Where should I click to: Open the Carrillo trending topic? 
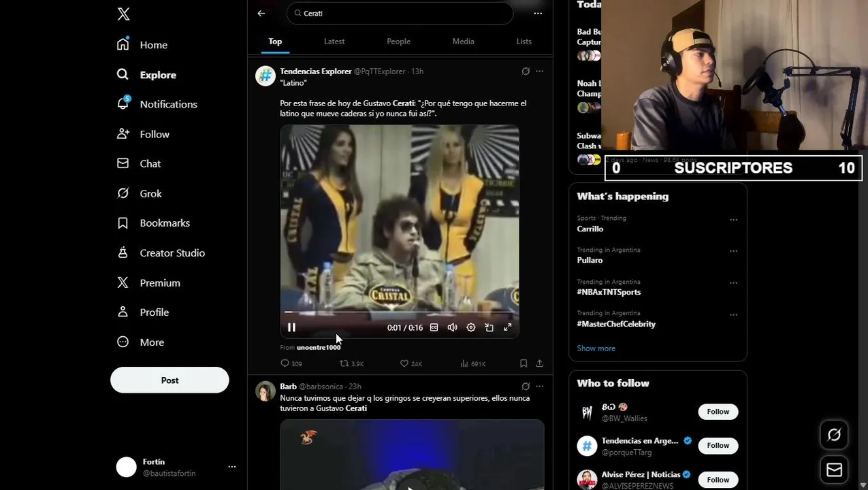pos(590,229)
